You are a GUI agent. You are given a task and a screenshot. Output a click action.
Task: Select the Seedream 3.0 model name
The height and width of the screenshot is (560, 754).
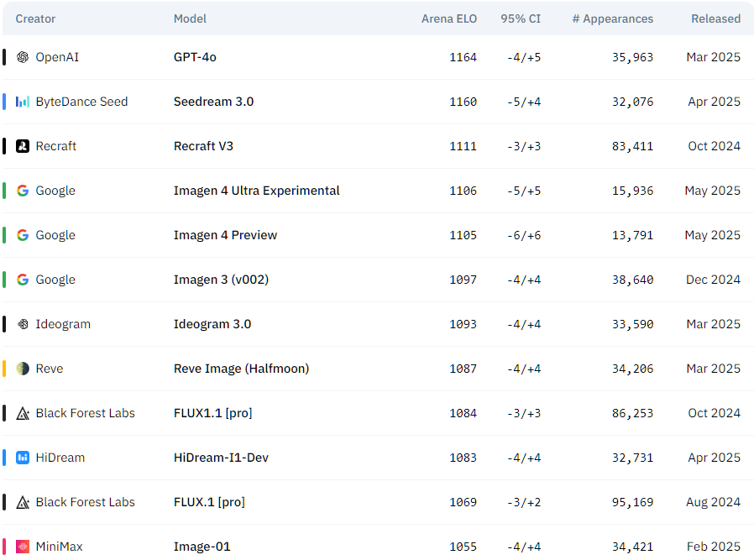click(213, 102)
